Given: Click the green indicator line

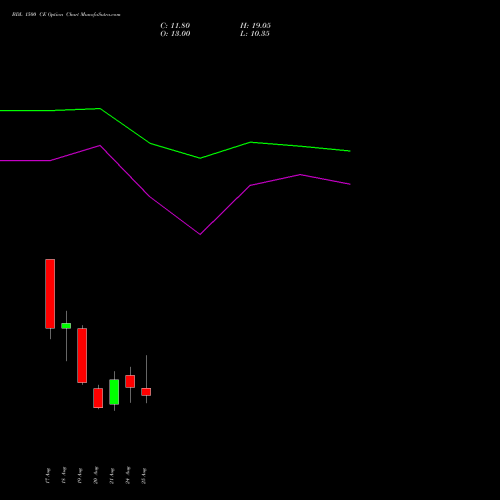Looking at the screenshot, I should [x=175, y=151].
